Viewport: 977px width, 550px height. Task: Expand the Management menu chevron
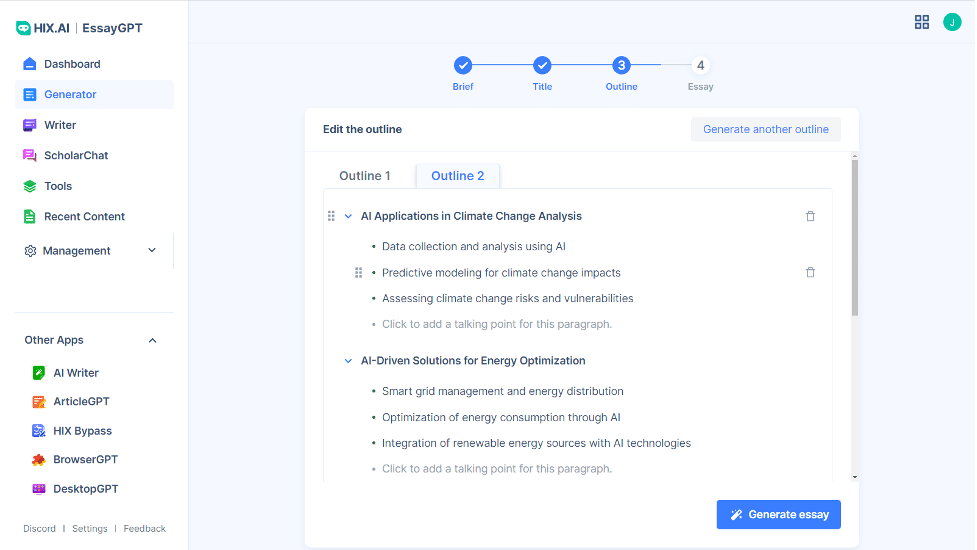(152, 250)
